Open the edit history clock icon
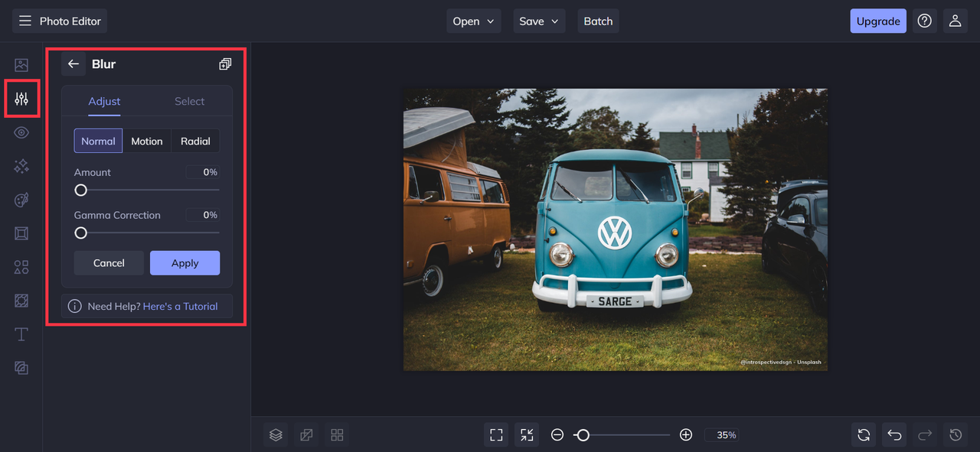 955,435
